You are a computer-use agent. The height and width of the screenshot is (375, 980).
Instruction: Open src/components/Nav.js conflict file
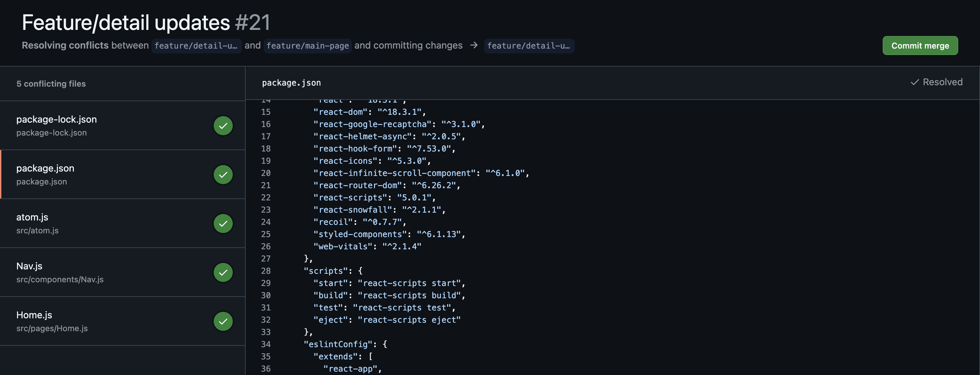coord(60,279)
